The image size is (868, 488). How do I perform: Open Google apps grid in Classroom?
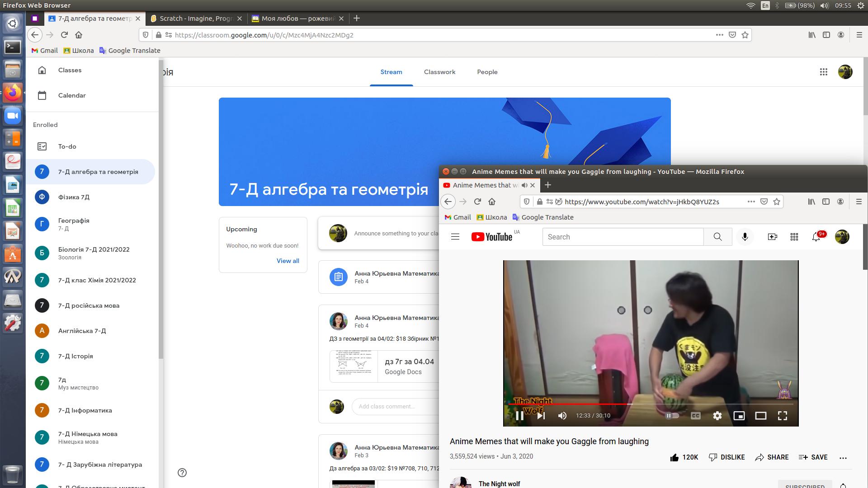(x=823, y=72)
